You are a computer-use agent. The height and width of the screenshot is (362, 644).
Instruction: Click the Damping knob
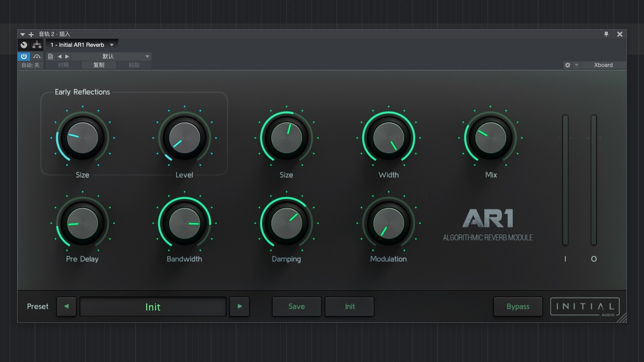(286, 223)
